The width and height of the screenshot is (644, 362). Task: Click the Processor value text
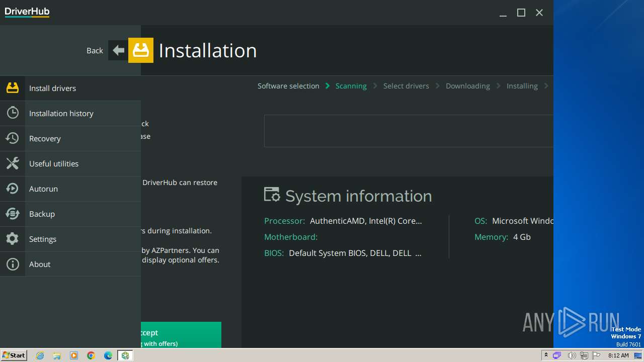coord(366,221)
